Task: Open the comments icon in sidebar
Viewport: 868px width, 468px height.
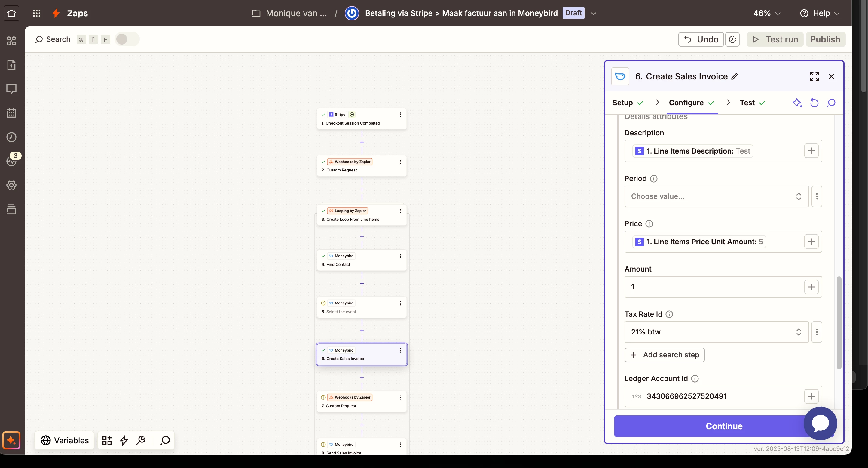Action: [x=11, y=89]
